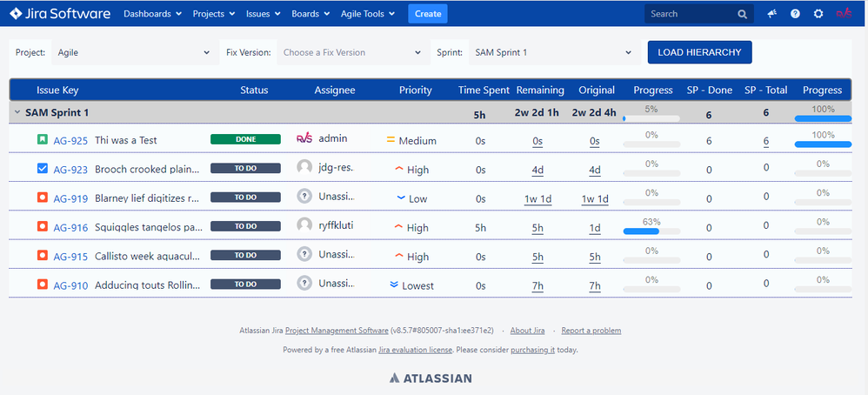The height and width of the screenshot is (395, 868).
Task: Open the Agile Tools menu
Action: point(368,14)
